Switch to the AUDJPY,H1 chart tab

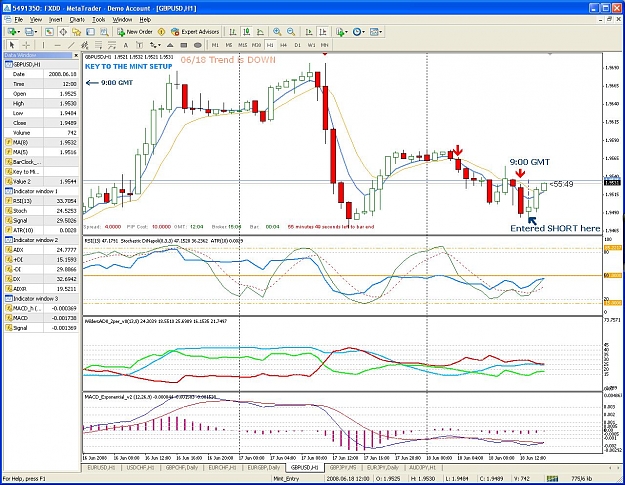pyautogui.click(x=423, y=467)
